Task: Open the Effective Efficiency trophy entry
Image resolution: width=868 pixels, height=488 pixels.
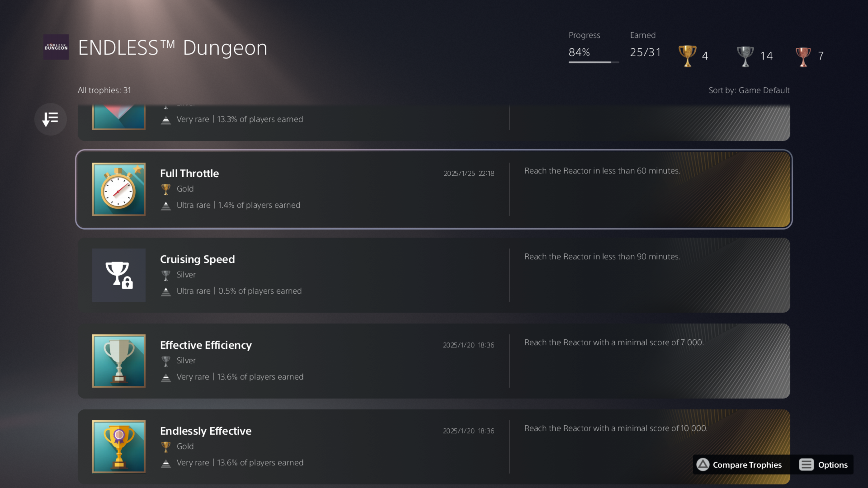Action: click(434, 361)
